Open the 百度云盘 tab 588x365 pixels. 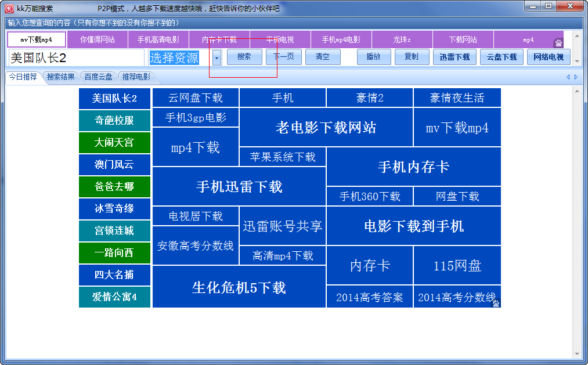tap(98, 77)
